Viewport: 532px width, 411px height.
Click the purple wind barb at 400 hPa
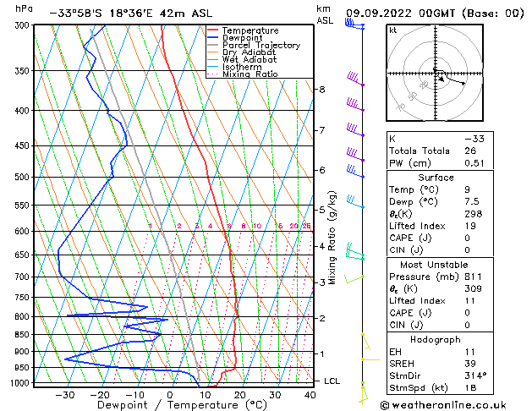pyautogui.click(x=355, y=105)
